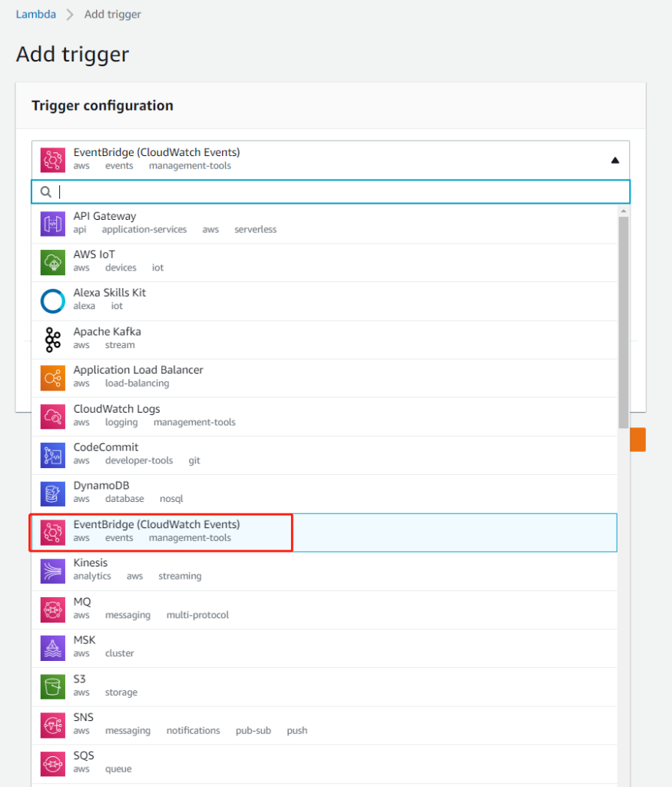Select the MSK cluster option

[x=84, y=647]
